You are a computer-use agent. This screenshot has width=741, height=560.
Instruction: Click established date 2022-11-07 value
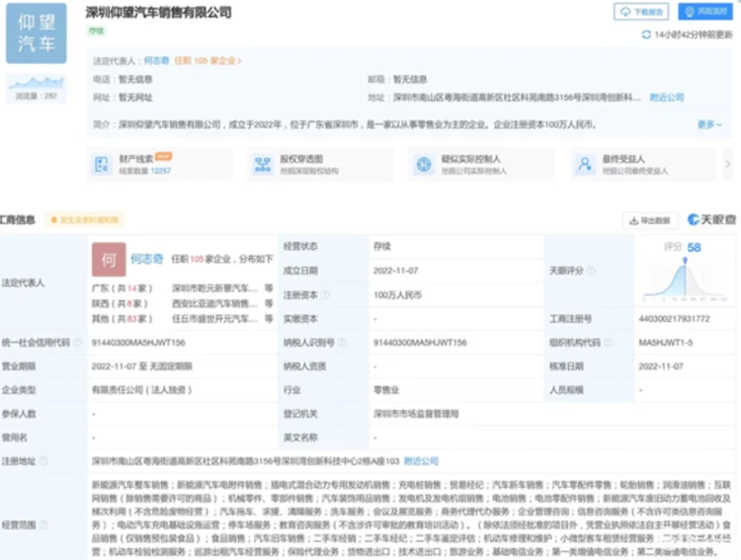pyautogui.click(x=395, y=271)
